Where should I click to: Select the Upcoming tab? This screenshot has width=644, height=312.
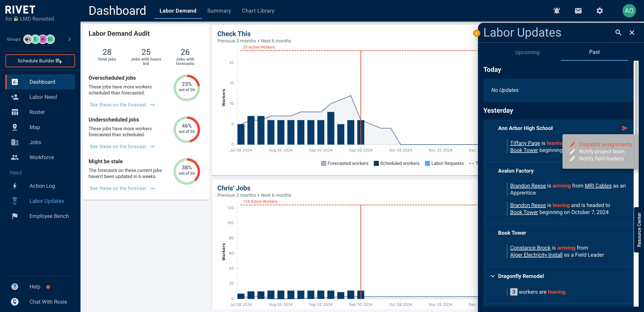[527, 52]
